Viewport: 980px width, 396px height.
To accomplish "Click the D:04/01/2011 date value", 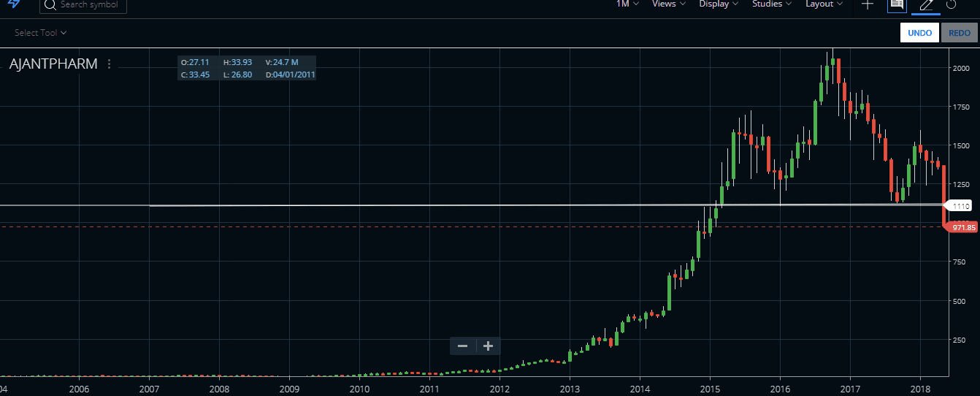I will 291,75.
